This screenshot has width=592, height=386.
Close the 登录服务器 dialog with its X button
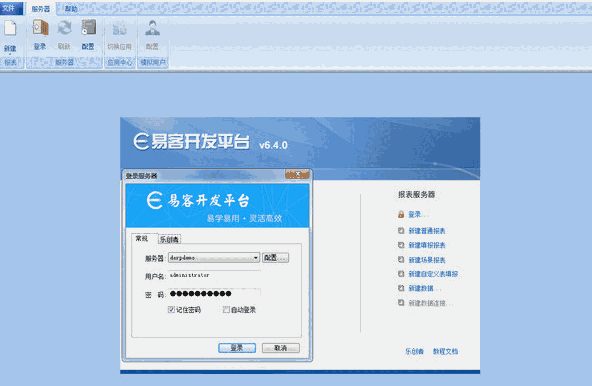pos(297,174)
